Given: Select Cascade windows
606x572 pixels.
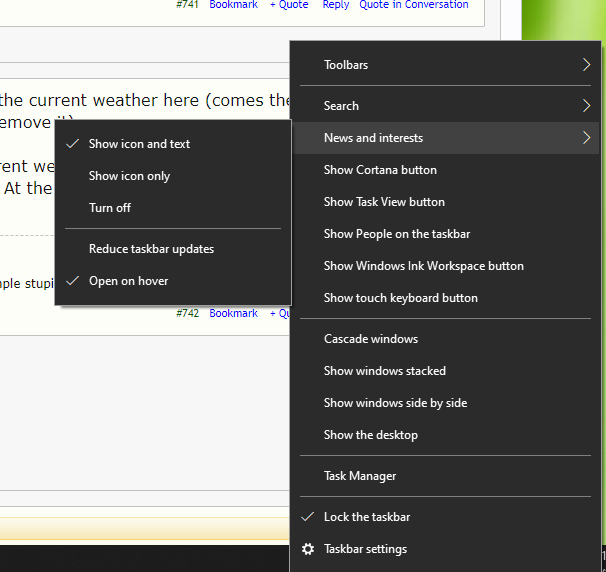Looking at the screenshot, I should click(x=370, y=339).
